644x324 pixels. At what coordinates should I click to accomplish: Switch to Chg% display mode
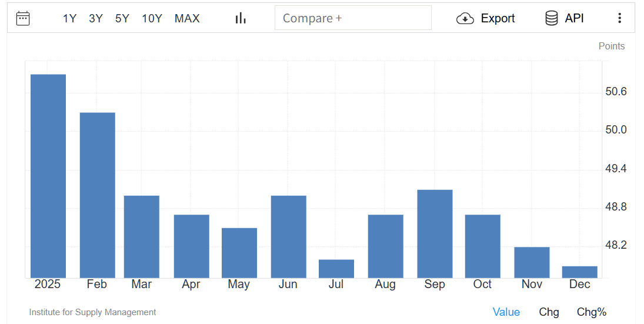click(x=591, y=312)
